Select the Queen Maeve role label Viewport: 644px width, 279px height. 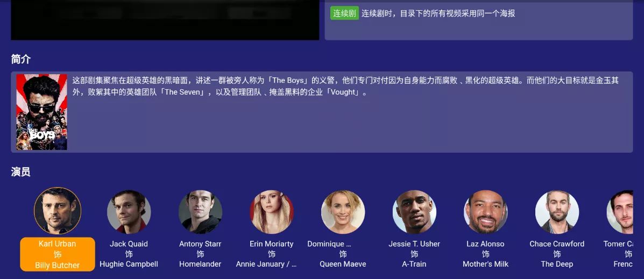pyautogui.click(x=343, y=264)
